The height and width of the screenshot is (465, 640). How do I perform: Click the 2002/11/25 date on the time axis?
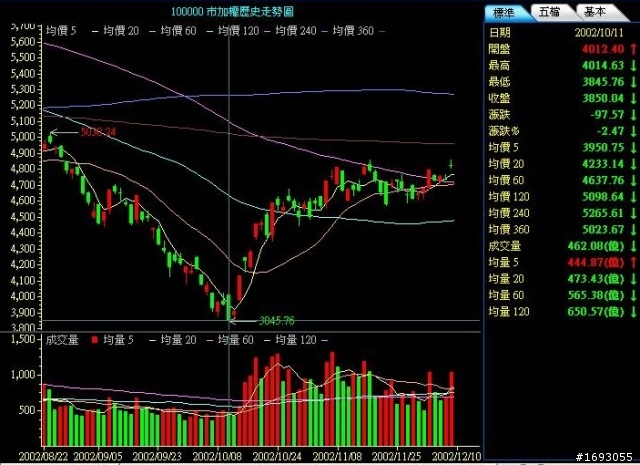point(397,456)
